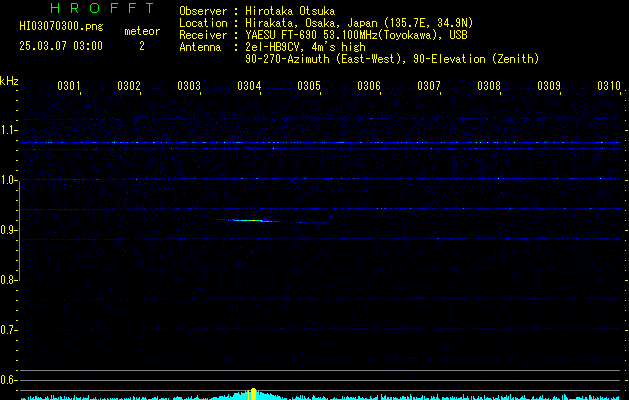Image resolution: width=629 pixels, height=400 pixels.
Task: Click the meteor count label
Action: tap(142, 31)
